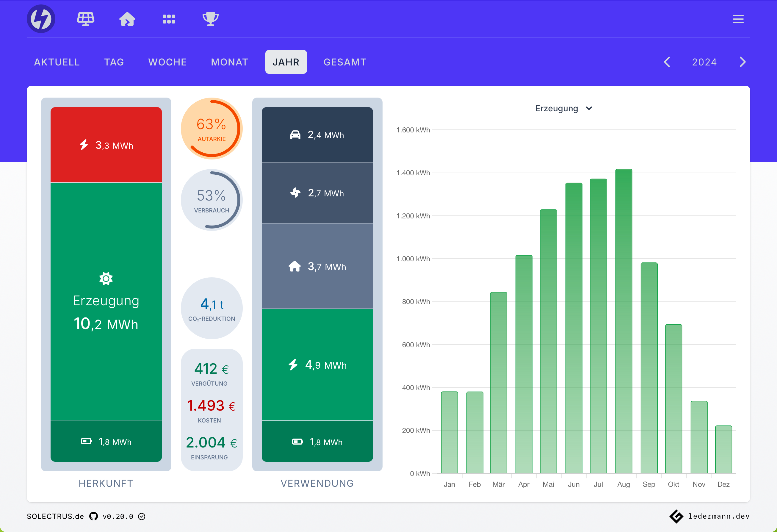Click the 412 € Vergütung value

pos(212,369)
